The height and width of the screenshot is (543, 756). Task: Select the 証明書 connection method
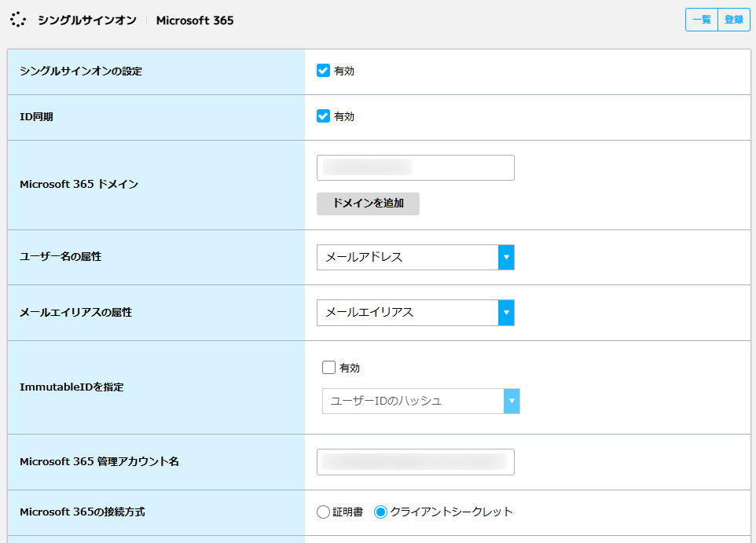[x=323, y=512]
